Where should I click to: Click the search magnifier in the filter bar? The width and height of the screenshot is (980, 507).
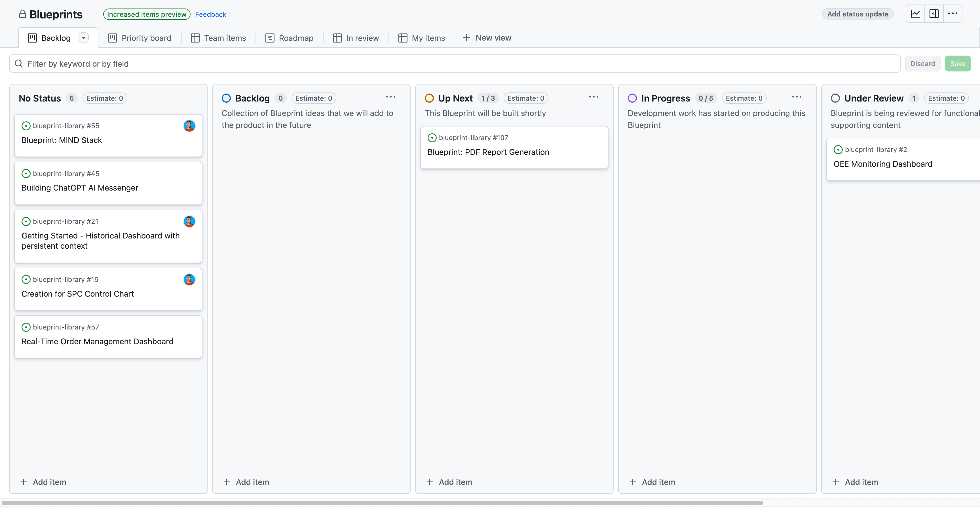click(18, 64)
